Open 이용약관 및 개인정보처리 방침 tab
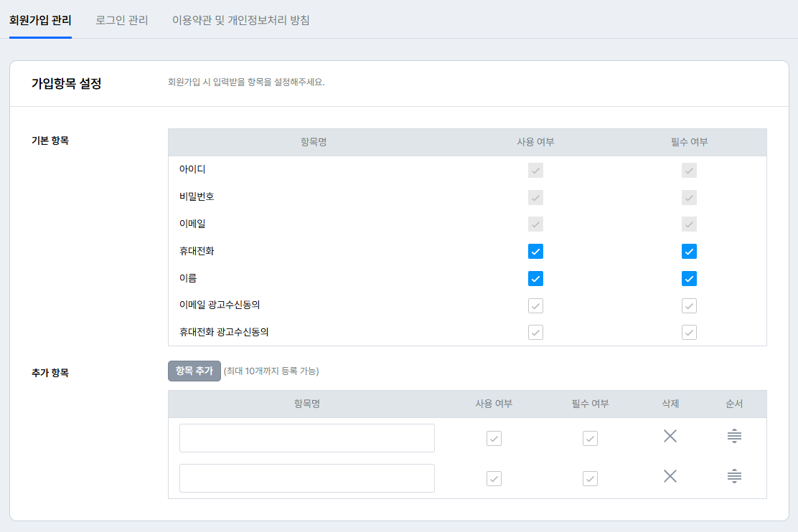 point(241,20)
